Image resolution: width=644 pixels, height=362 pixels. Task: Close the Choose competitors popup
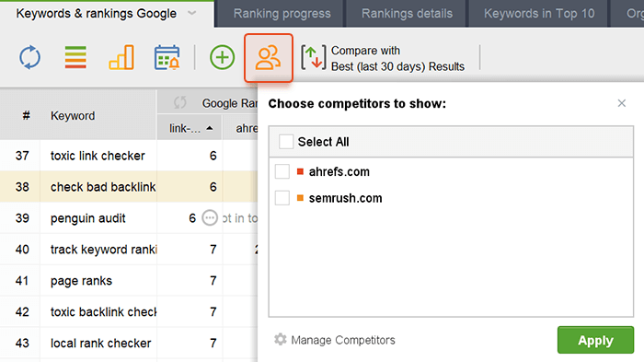click(621, 103)
